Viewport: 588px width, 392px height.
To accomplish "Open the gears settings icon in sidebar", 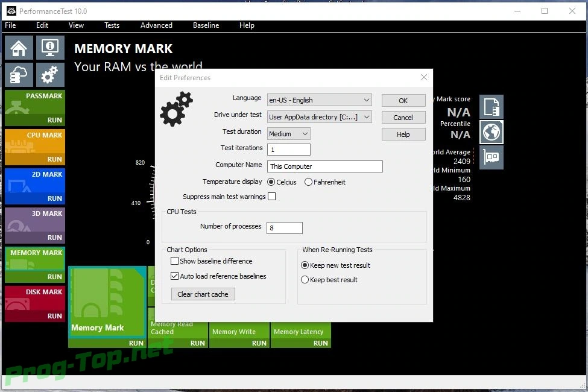I will pyautogui.click(x=50, y=75).
